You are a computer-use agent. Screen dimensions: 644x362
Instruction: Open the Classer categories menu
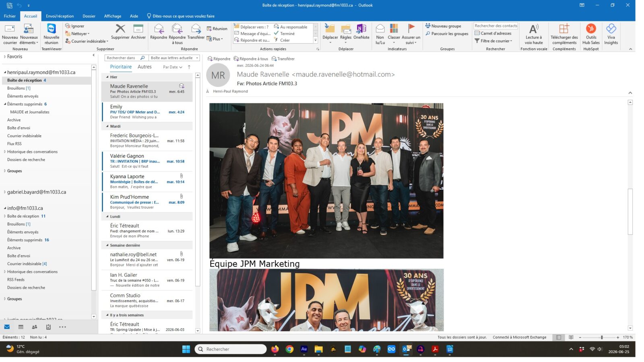pos(394,34)
